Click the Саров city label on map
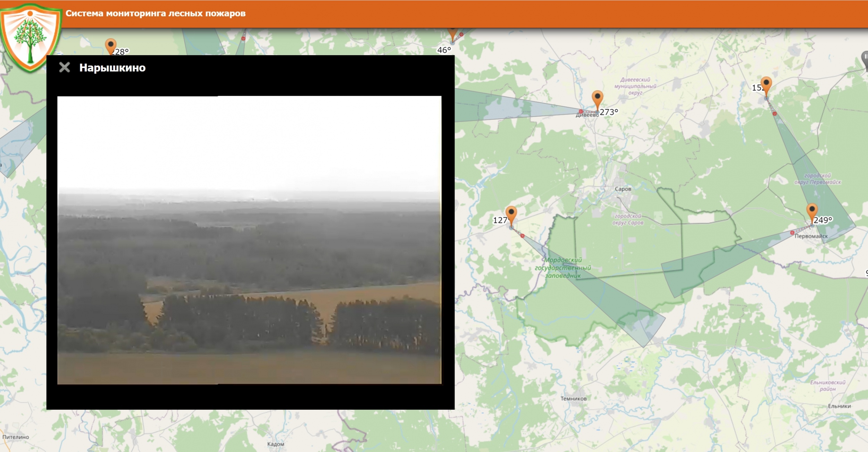The image size is (868, 452). (x=623, y=189)
